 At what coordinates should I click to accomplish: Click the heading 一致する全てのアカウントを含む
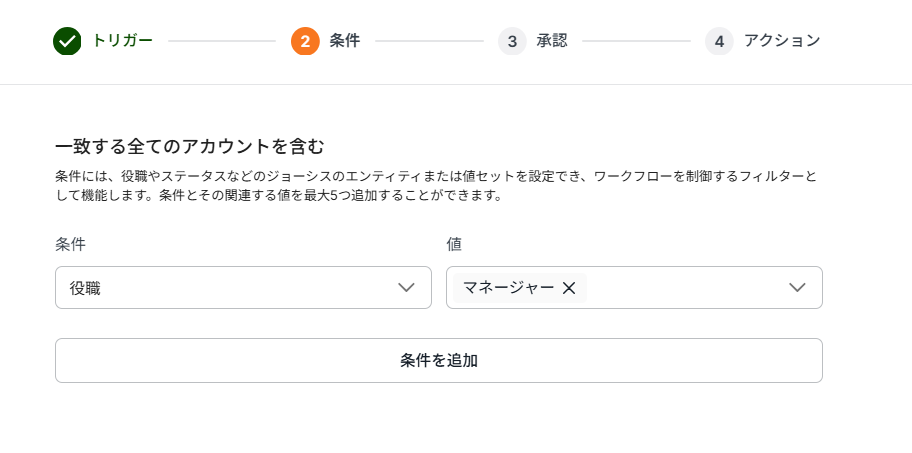(x=190, y=146)
